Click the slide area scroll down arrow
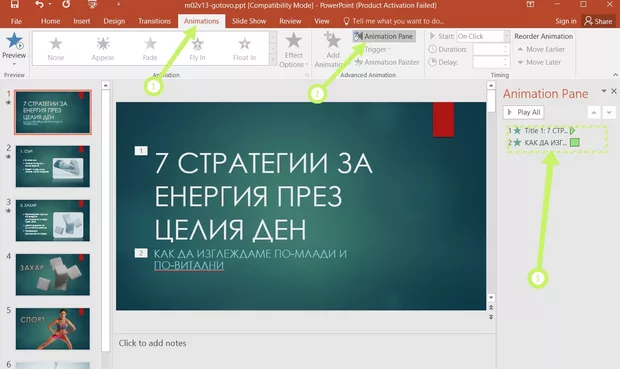Viewport: 620px width, 369px height. [x=491, y=297]
